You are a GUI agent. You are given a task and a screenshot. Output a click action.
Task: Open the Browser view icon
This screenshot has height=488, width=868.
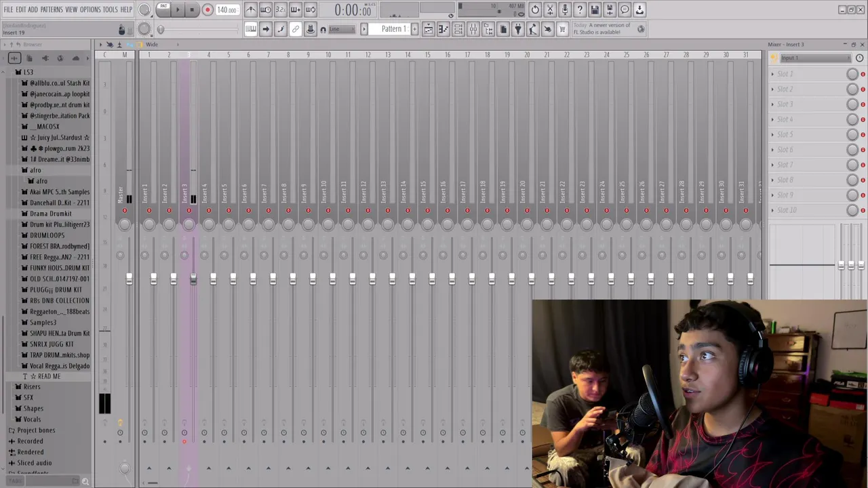[488, 29]
